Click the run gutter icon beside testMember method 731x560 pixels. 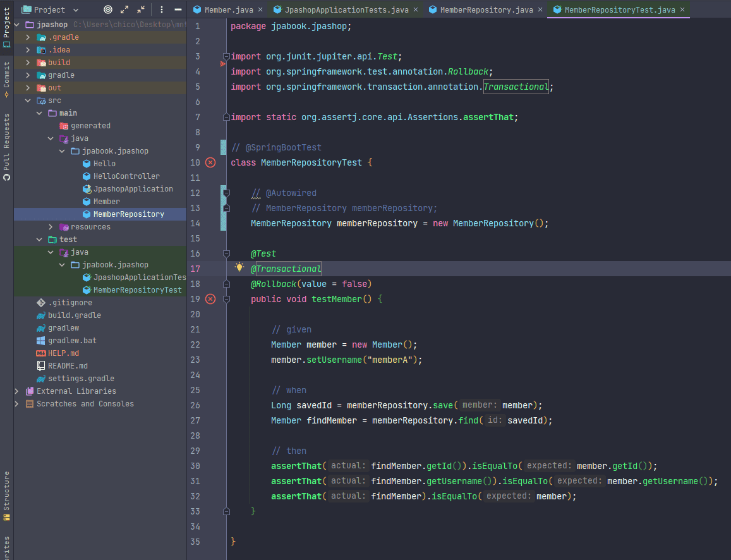pos(210,299)
